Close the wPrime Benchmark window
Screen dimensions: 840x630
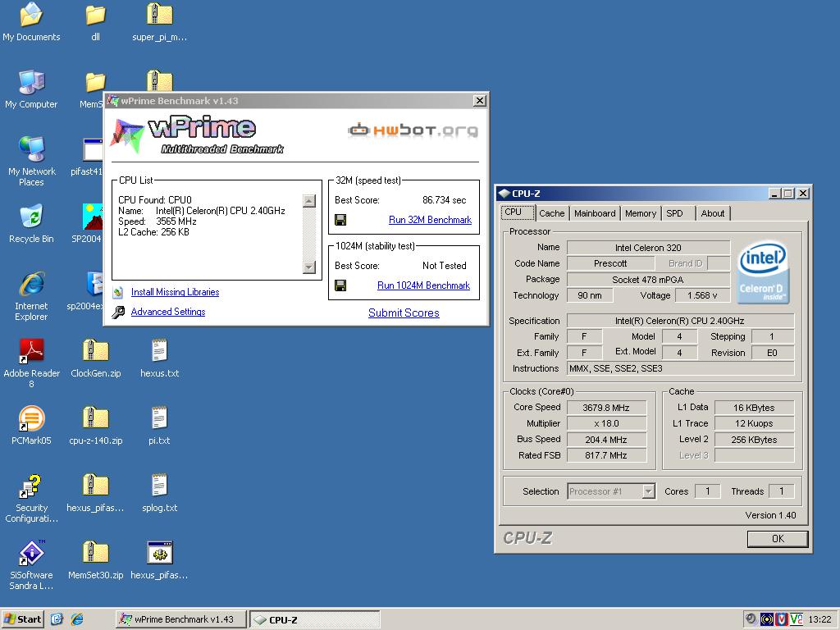pyautogui.click(x=479, y=101)
